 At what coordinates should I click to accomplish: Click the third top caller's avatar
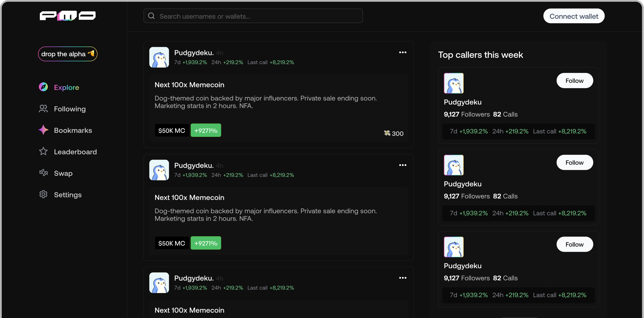click(x=454, y=247)
